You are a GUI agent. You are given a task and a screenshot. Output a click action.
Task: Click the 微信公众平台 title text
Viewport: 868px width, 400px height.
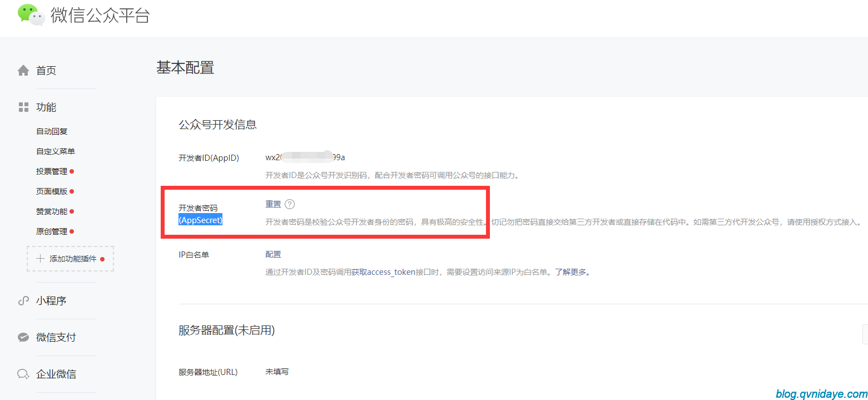[x=100, y=15]
